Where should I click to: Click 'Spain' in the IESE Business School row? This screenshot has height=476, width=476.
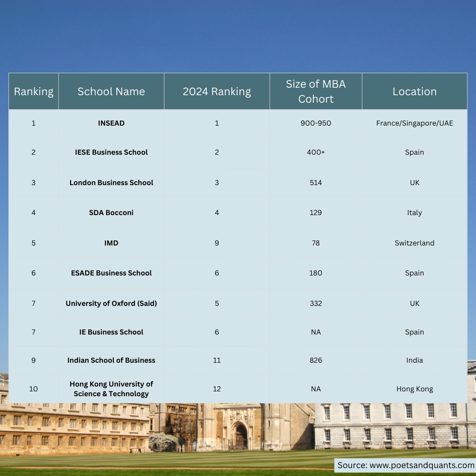pos(414,152)
